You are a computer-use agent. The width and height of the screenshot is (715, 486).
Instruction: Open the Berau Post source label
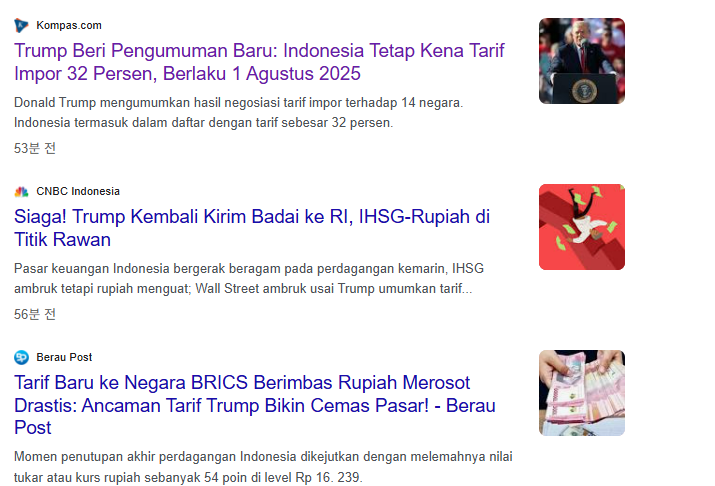click(x=64, y=357)
